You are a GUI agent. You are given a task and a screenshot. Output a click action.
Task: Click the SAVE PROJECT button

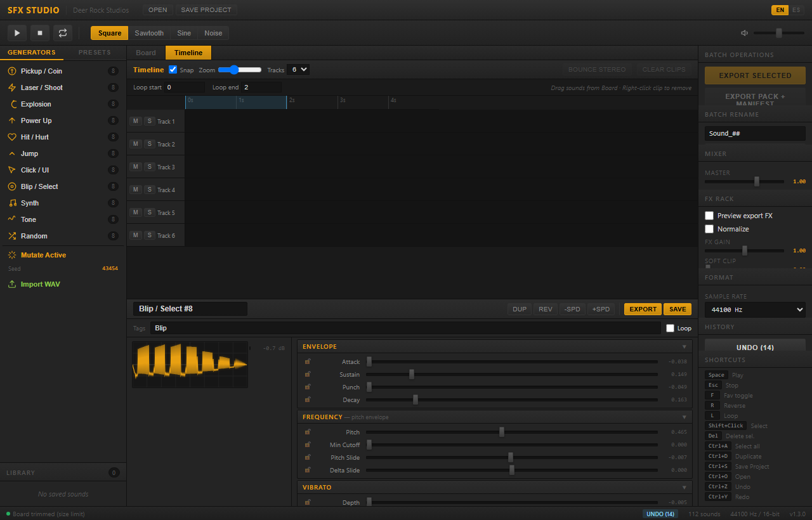[206, 10]
